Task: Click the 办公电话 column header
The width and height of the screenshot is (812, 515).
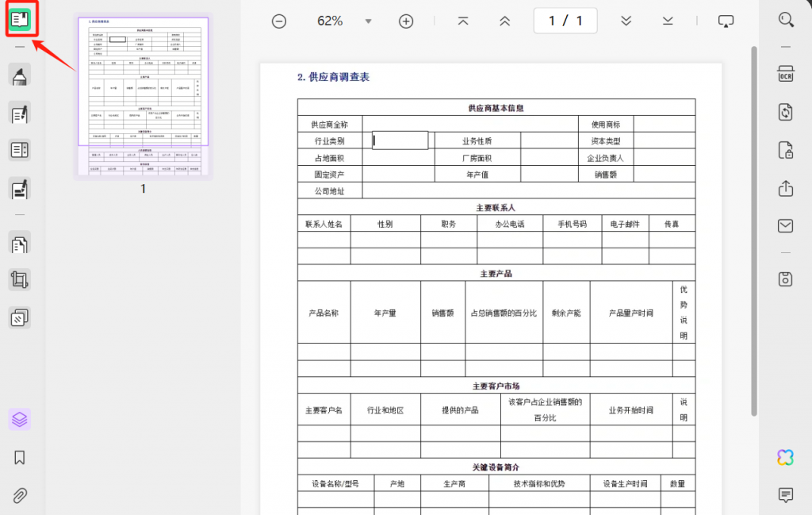Action: point(510,224)
